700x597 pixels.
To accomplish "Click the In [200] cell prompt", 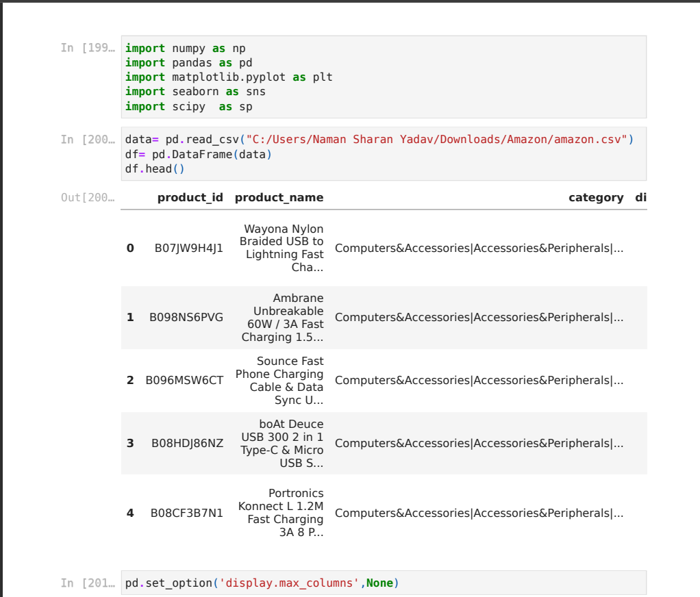I will pyautogui.click(x=88, y=140).
